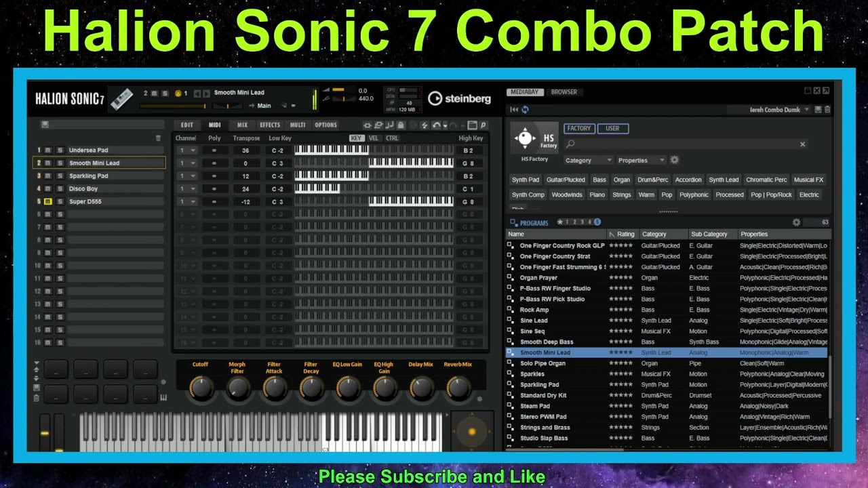Mute the Smooth Mini Lead slot
Image resolution: width=868 pixels, height=488 pixels.
tap(48, 163)
